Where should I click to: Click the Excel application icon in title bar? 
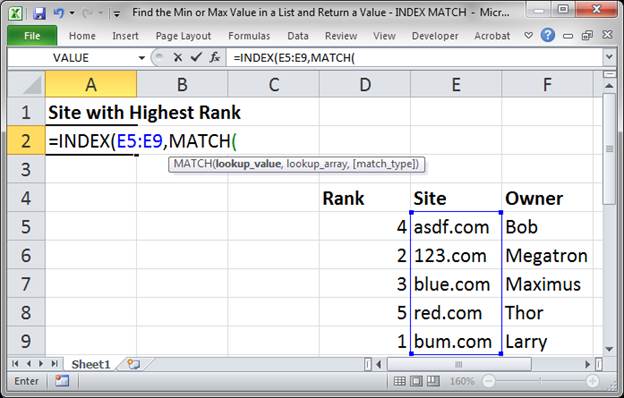(16, 13)
